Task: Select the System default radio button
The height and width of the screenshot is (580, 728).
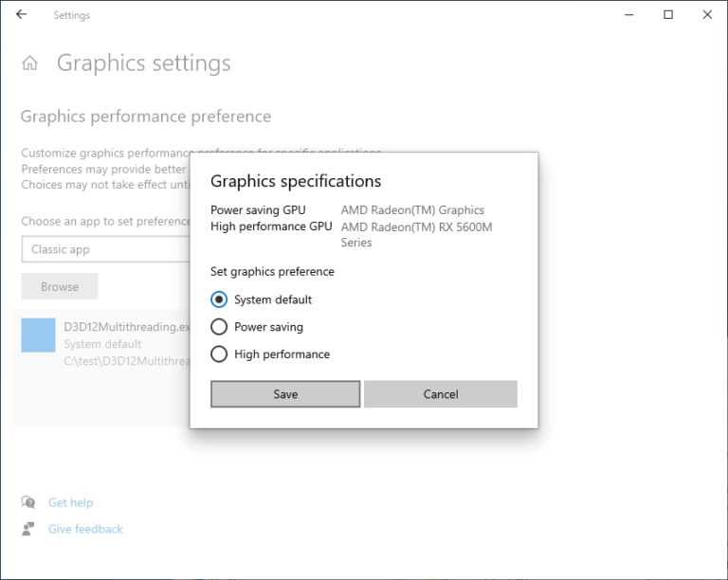Action: 219,299
